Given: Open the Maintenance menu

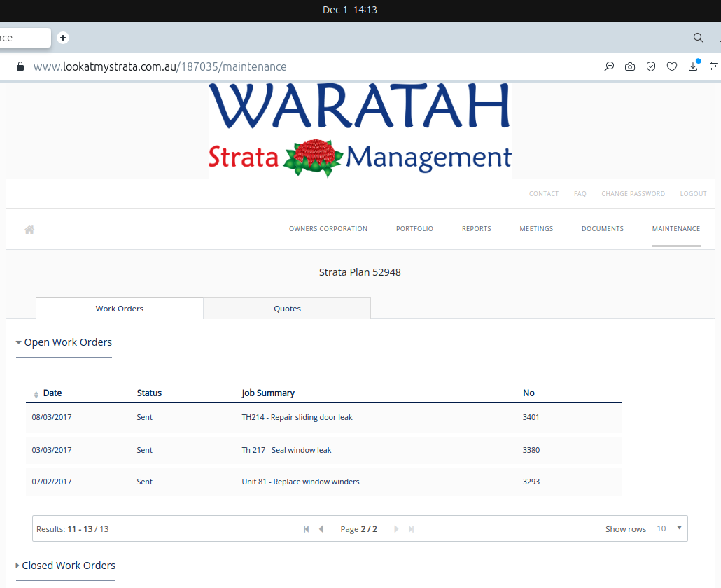Looking at the screenshot, I should tap(676, 229).
